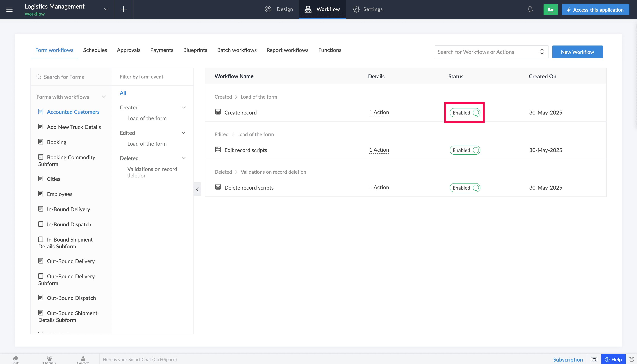Open the Logistics Management application dropdown

click(106, 9)
